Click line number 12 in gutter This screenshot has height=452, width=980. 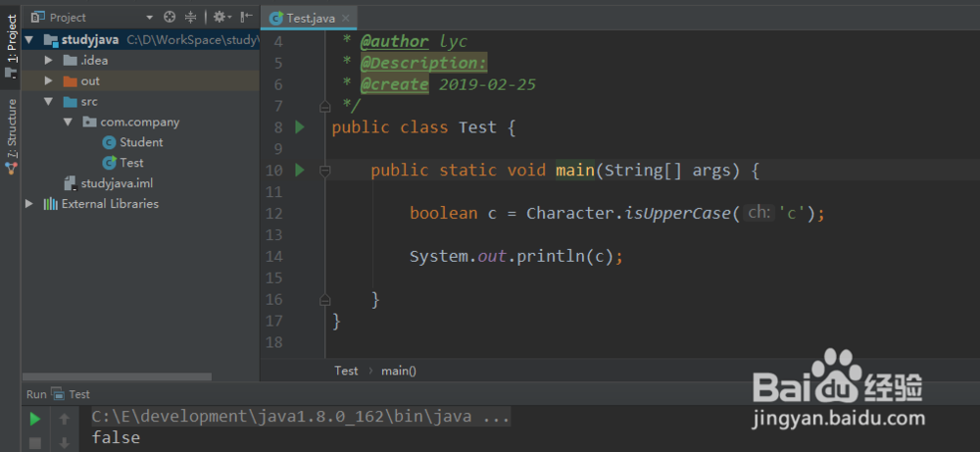(274, 214)
